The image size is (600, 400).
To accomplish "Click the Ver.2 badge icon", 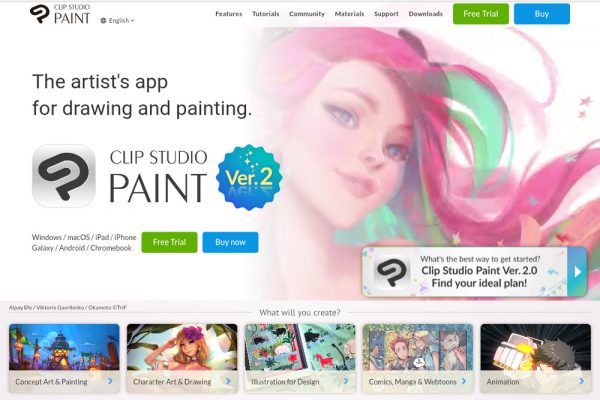I will click(249, 177).
